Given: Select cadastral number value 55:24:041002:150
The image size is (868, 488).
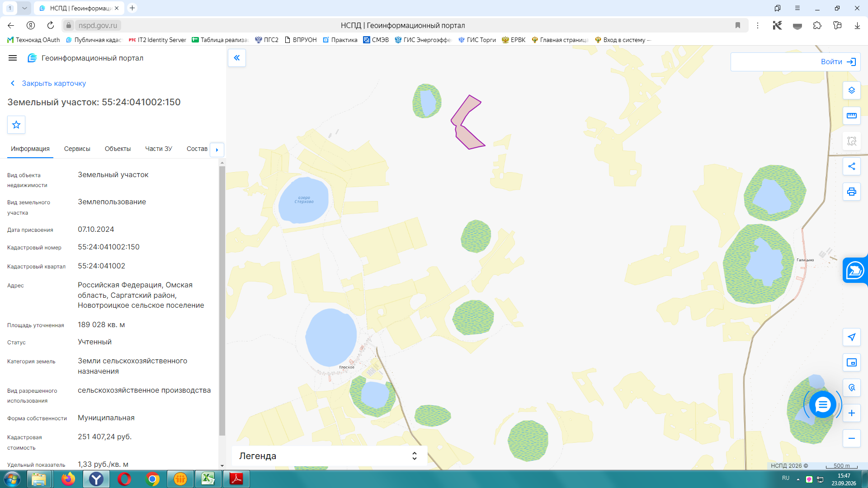Looking at the screenshot, I should coord(108,247).
